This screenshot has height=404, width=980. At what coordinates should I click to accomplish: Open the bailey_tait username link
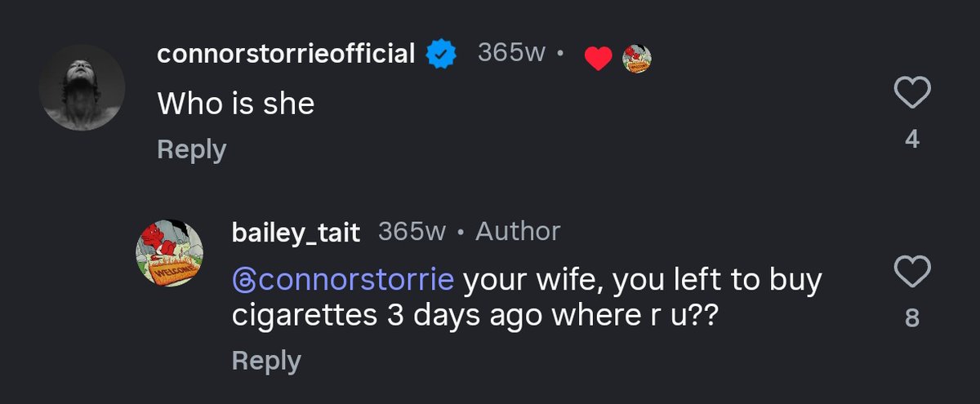coord(296,233)
